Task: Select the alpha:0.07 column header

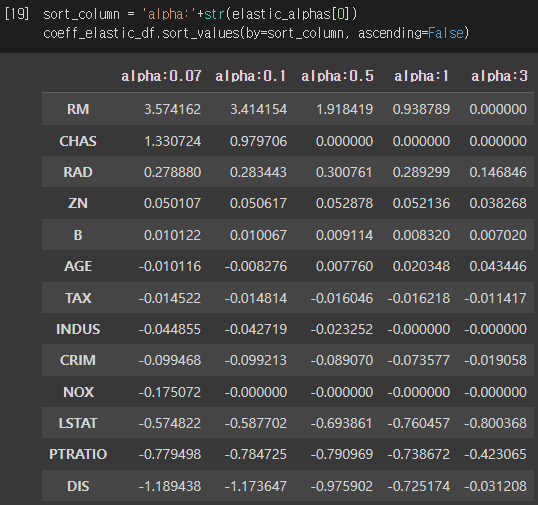Action: [161, 76]
